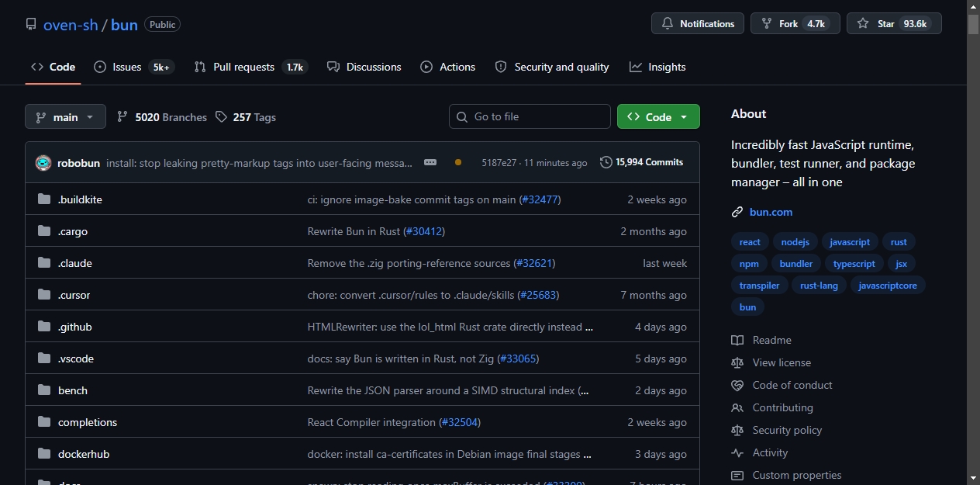
Task: Visit the bun.com website link
Action: (x=771, y=212)
